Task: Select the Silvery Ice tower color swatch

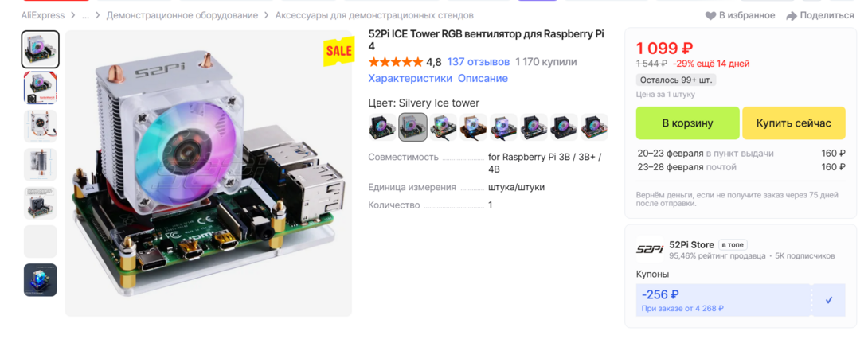Action: click(412, 127)
